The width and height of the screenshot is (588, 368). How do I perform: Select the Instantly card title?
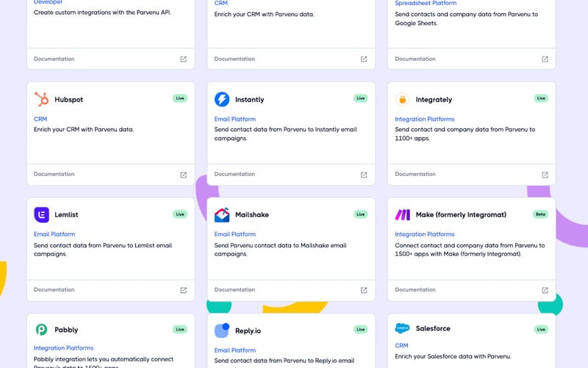(249, 99)
